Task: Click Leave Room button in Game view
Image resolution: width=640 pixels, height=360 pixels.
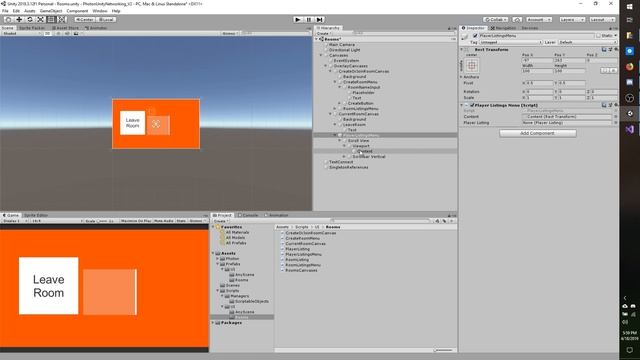Action: point(49,286)
